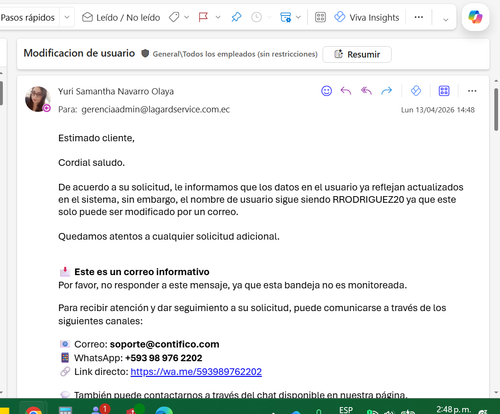Image resolution: width=500 pixels, height=414 pixels.
Task: Open Microsoft Edge from the taskbar
Action: (x=164, y=410)
